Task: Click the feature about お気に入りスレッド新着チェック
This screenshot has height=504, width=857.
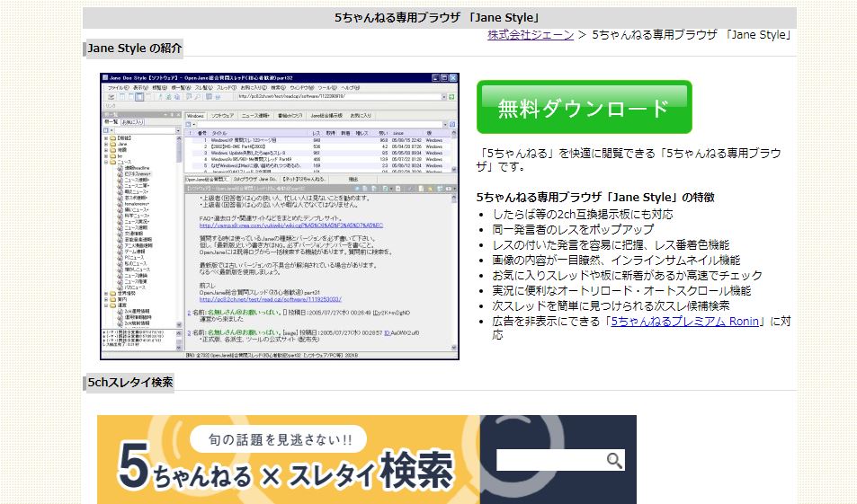Action: (x=627, y=275)
